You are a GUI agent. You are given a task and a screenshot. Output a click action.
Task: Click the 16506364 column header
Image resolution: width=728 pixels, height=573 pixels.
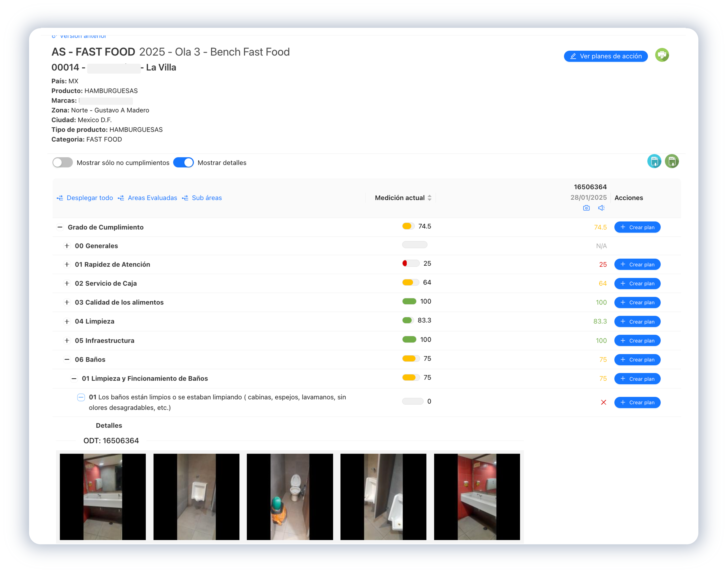click(590, 187)
